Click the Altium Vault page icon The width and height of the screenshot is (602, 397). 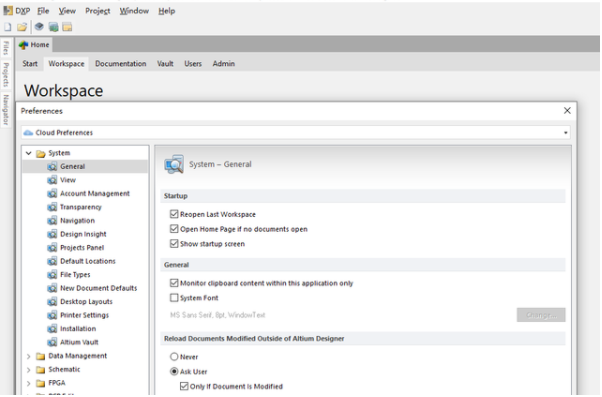pos(52,342)
